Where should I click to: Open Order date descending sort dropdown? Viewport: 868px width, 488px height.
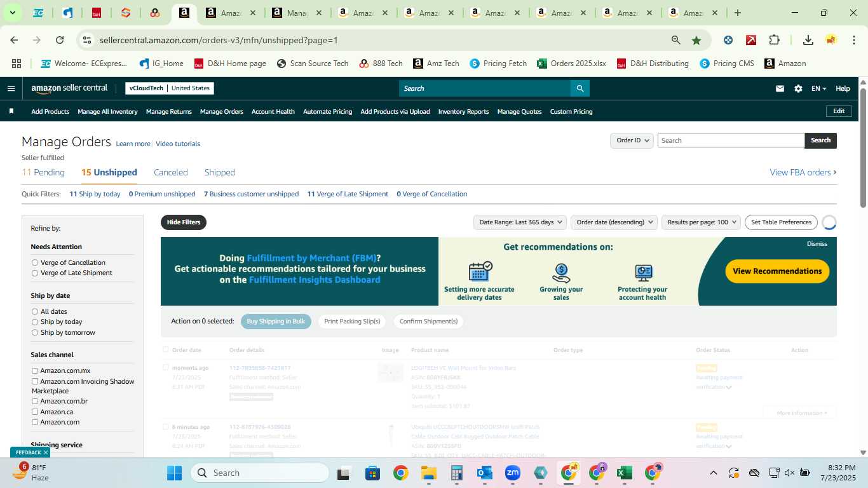(x=614, y=222)
